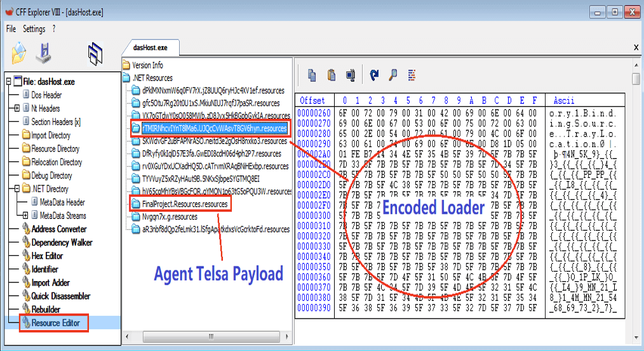Collapse the .NET Directory tree node

point(17,189)
